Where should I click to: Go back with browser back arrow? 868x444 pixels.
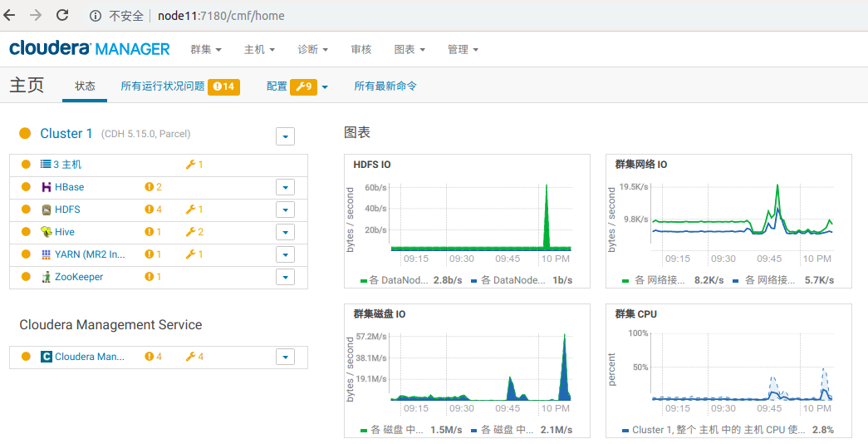pos(9,16)
